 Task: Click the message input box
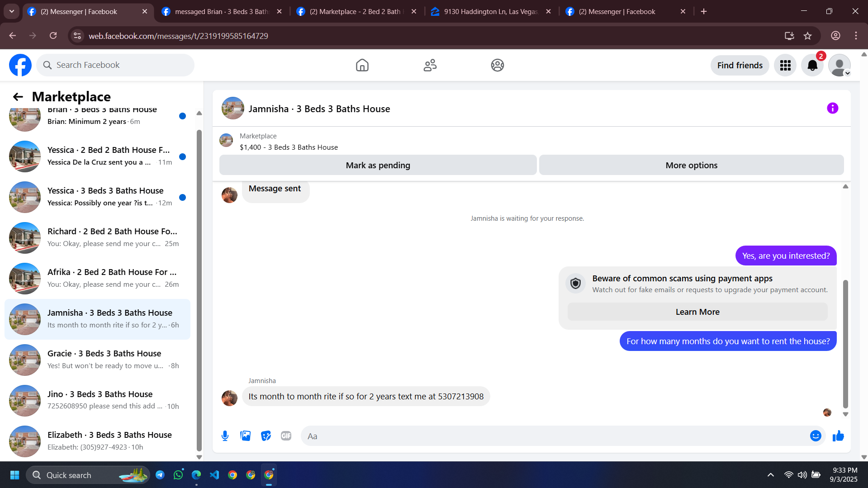(563, 436)
